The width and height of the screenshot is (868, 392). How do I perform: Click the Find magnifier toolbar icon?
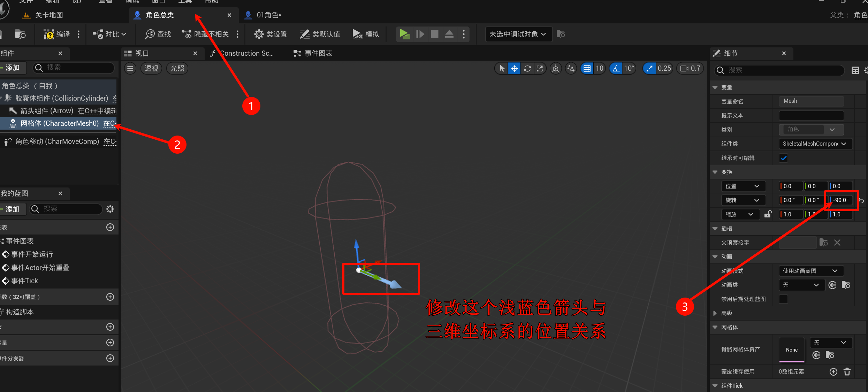point(150,34)
